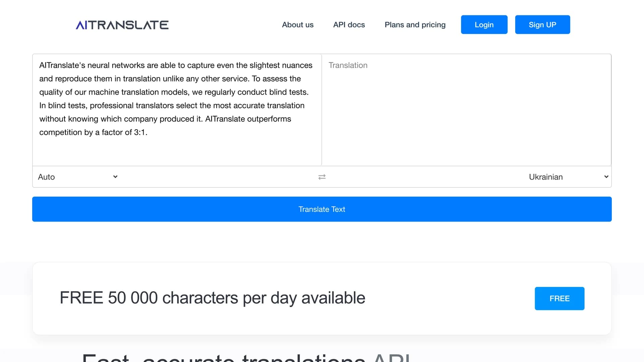644x362 pixels.
Task: Open the Auto source language dropdown
Action: point(78,177)
